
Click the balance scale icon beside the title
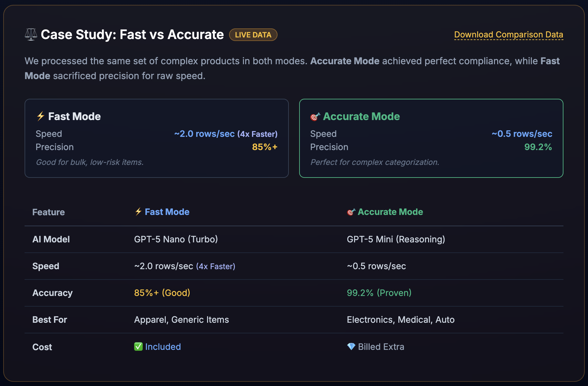click(31, 35)
